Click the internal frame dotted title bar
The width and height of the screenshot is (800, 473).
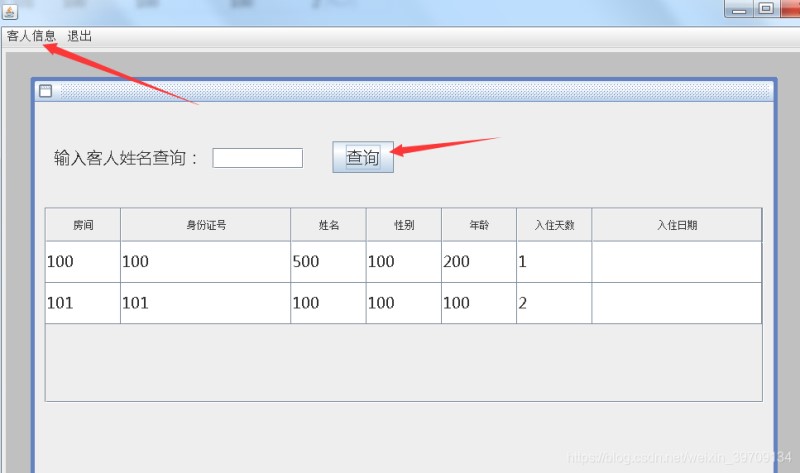[414, 91]
